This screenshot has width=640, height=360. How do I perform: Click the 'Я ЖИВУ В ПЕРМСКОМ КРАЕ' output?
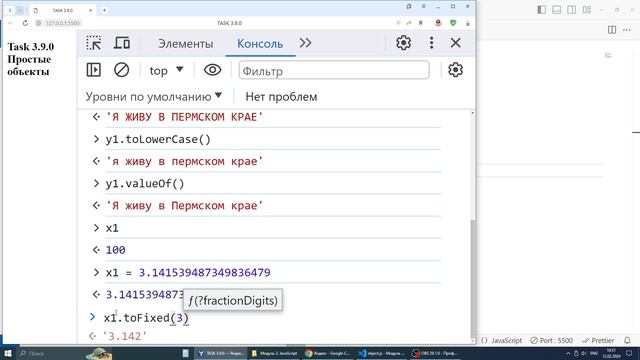(184, 117)
